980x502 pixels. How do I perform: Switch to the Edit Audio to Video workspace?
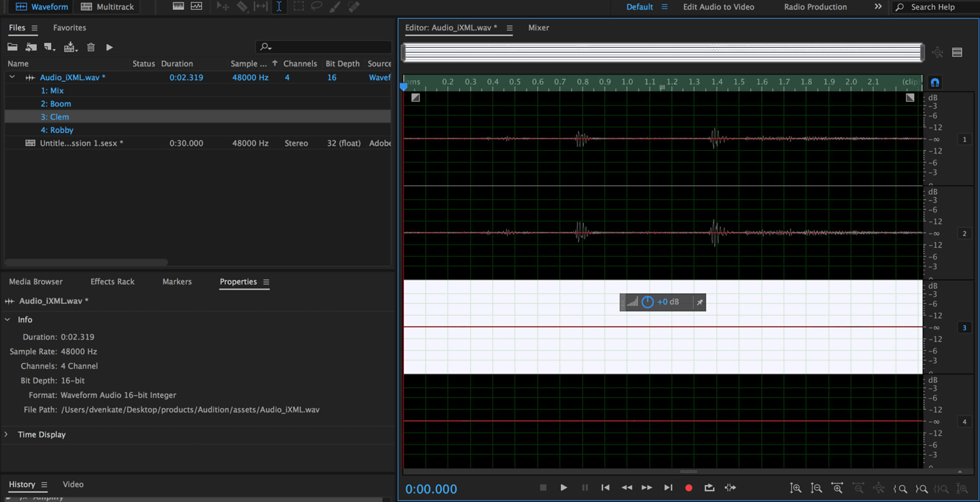(718, 7)
